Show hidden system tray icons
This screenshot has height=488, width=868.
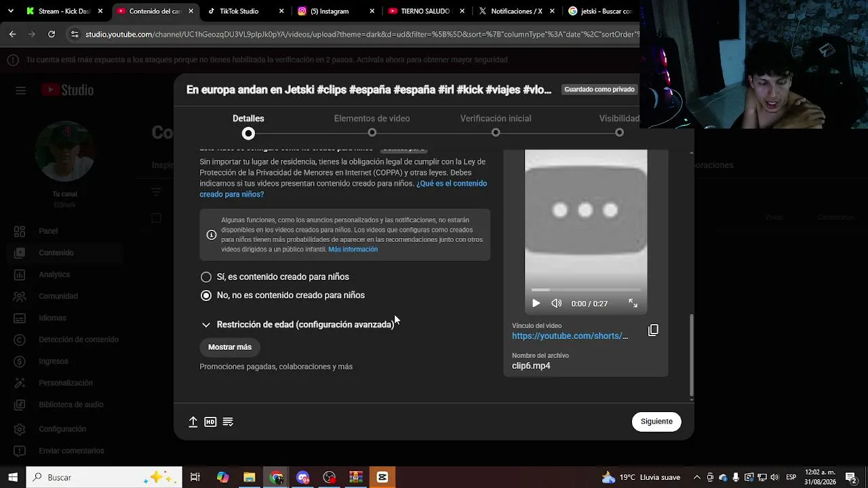click(x=696, y=477)
